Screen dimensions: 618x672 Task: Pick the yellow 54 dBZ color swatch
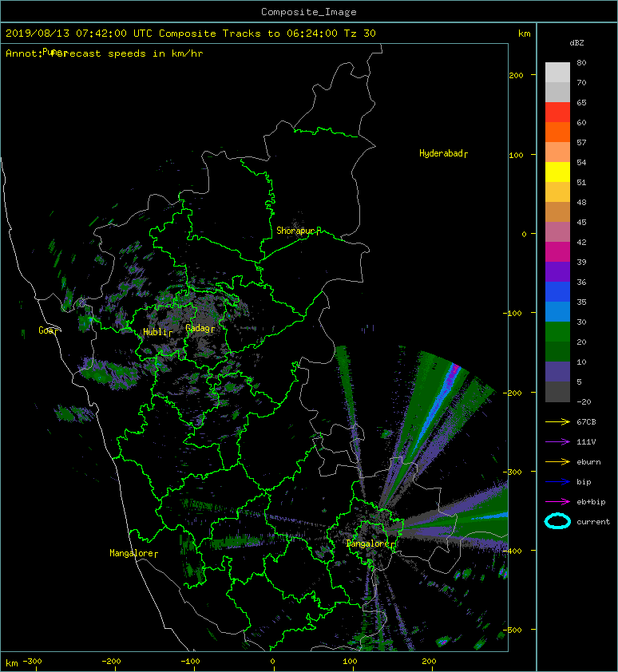tap(557, 172)
